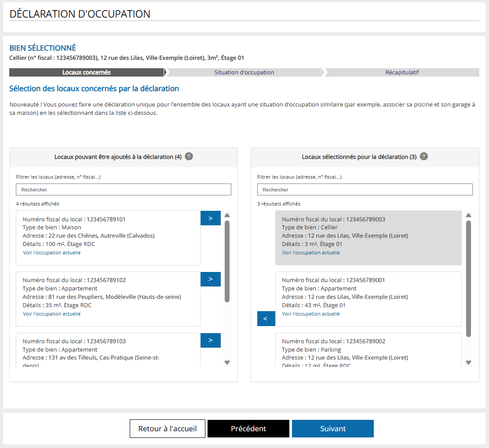This screenshot has height=448, width=489.
Task: Select the Locaux concernés step
Action: (86, 73)
